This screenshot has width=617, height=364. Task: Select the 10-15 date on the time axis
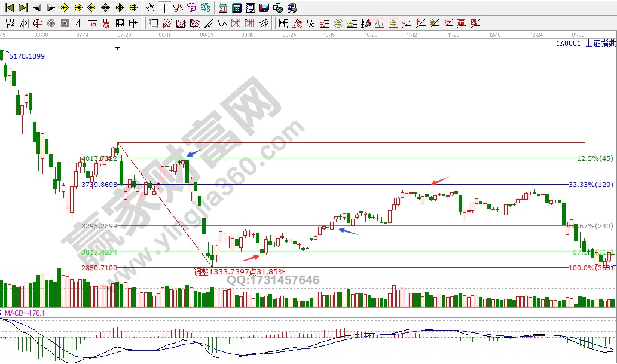[x=329, y=35]
